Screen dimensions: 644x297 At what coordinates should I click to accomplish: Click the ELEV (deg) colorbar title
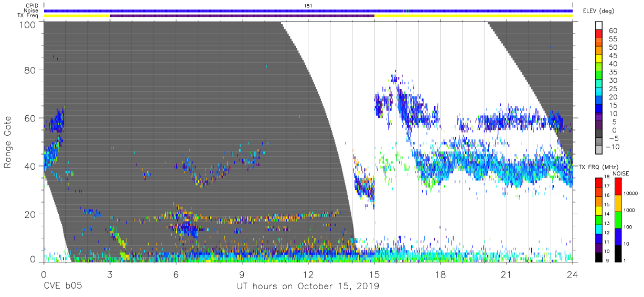[598, 11]
